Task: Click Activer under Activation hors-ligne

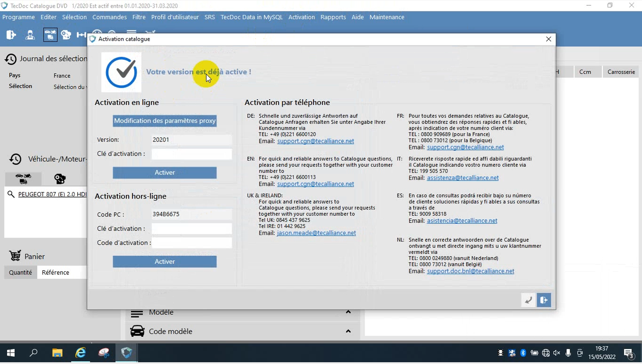Action: [x=165, y=262]
